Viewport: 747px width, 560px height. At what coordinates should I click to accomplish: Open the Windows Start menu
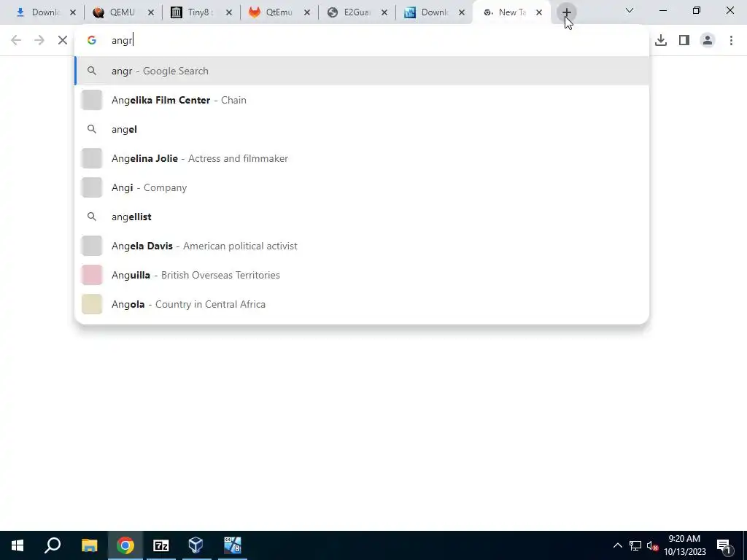(18, 545)
